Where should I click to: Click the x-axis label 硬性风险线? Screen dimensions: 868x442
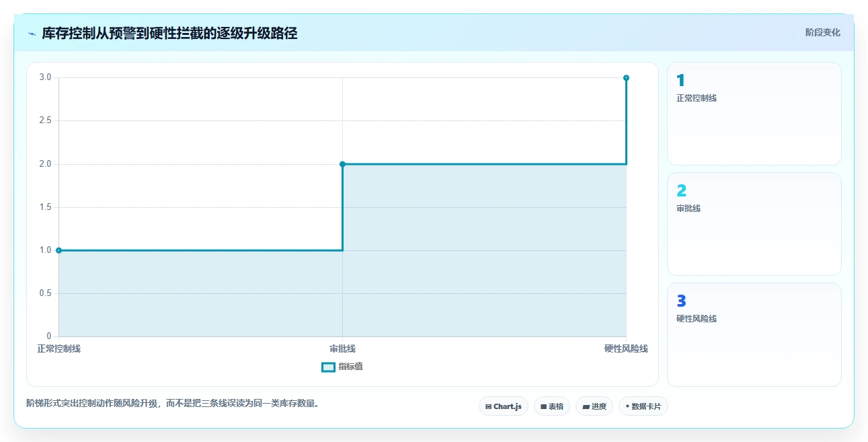[626, 348]
